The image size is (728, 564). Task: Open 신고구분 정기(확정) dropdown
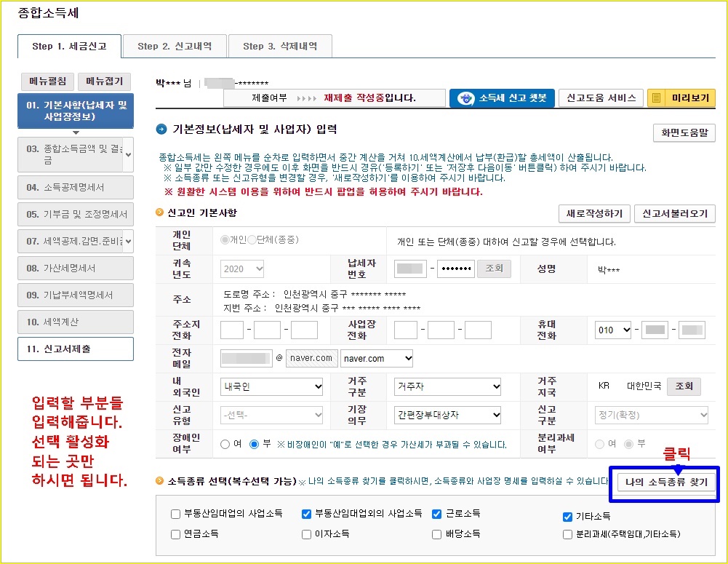click(652, 415)
